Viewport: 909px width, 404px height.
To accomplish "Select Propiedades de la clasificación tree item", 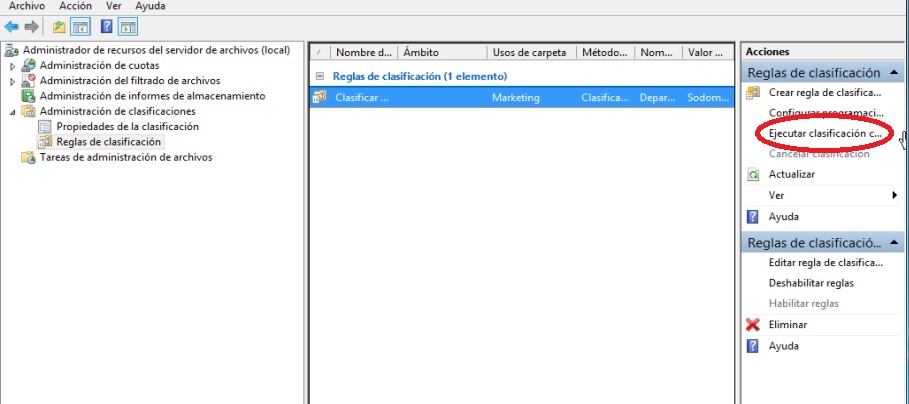I will click(127, 127).
